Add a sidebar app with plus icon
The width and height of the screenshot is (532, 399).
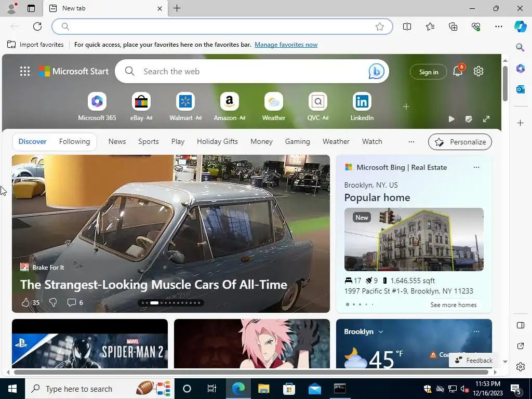521,123
